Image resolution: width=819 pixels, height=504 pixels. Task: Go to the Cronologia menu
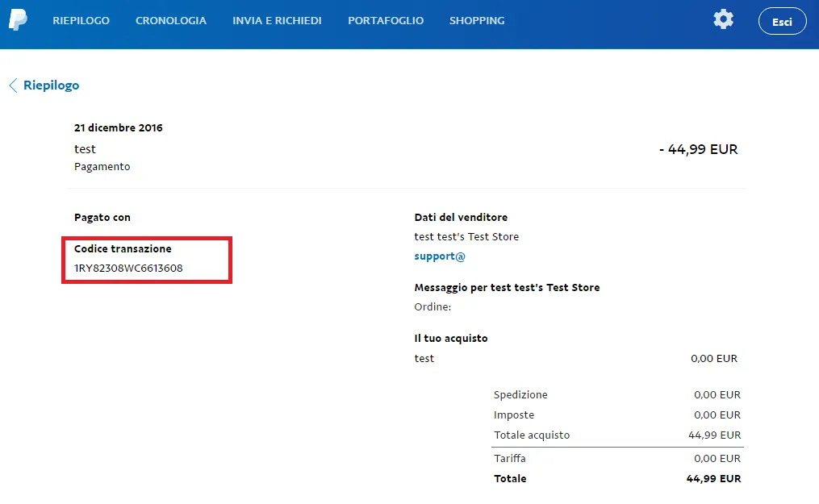pos(171,21)
